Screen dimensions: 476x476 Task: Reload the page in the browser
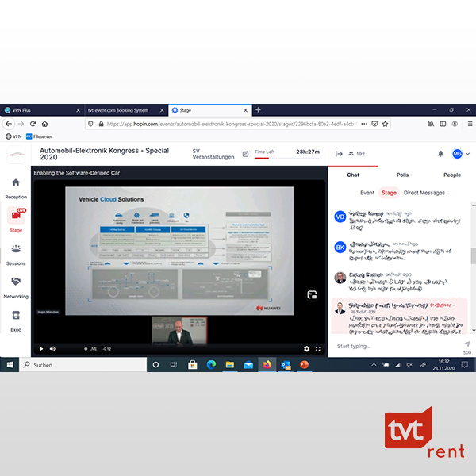tap(33, 124)
